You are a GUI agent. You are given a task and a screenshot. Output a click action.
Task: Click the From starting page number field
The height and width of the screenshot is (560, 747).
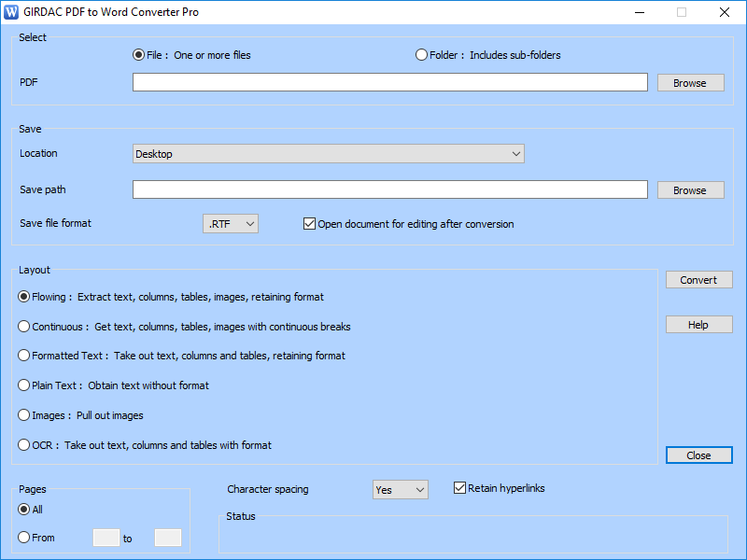pyautogui.click(x=106, y=538)
